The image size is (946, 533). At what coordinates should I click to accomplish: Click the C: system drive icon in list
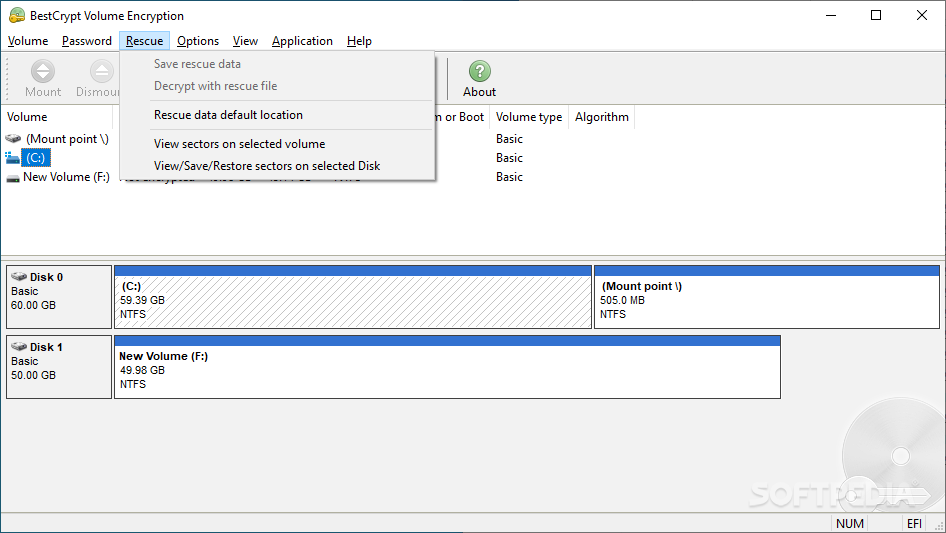click(12, 158)
